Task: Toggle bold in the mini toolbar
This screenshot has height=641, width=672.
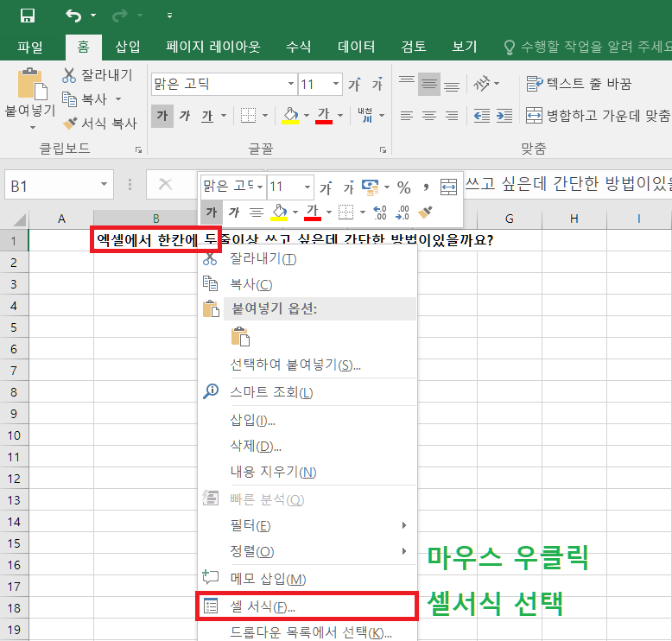Action: 212,213
